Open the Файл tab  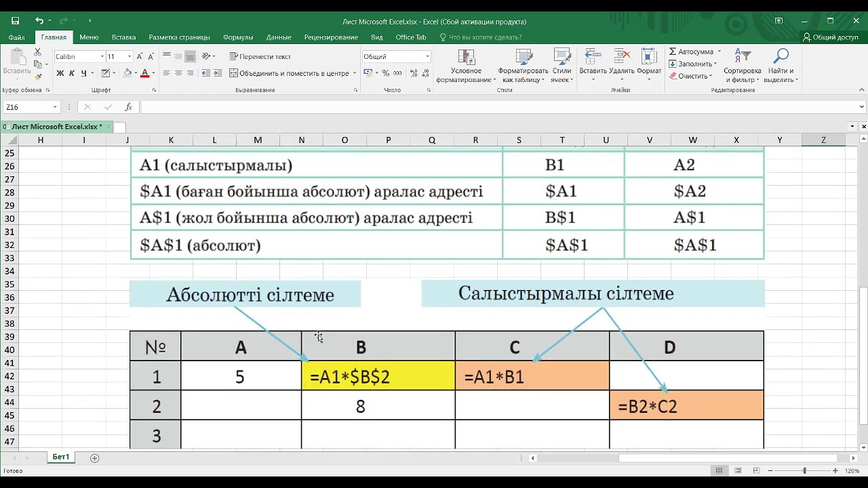click(17, 37)
